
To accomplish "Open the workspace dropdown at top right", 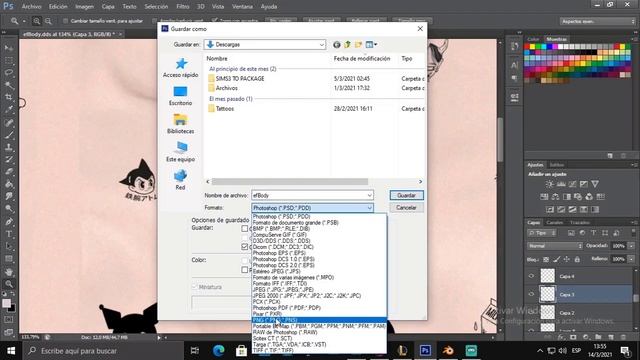I will point(597,21).
